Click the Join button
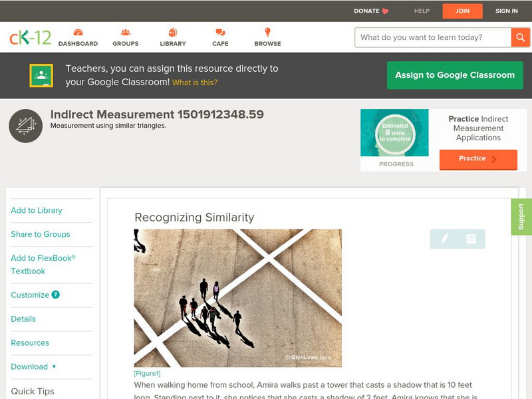Image resolution: width=532 pixels, height=399 pixels. [x=462, y=11]
